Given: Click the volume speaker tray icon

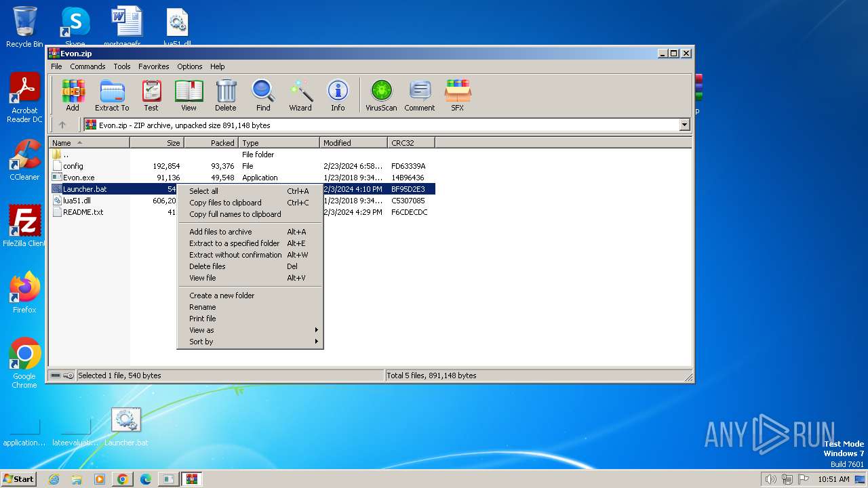Looking at the screenshot, I should (x=770, y=479).
